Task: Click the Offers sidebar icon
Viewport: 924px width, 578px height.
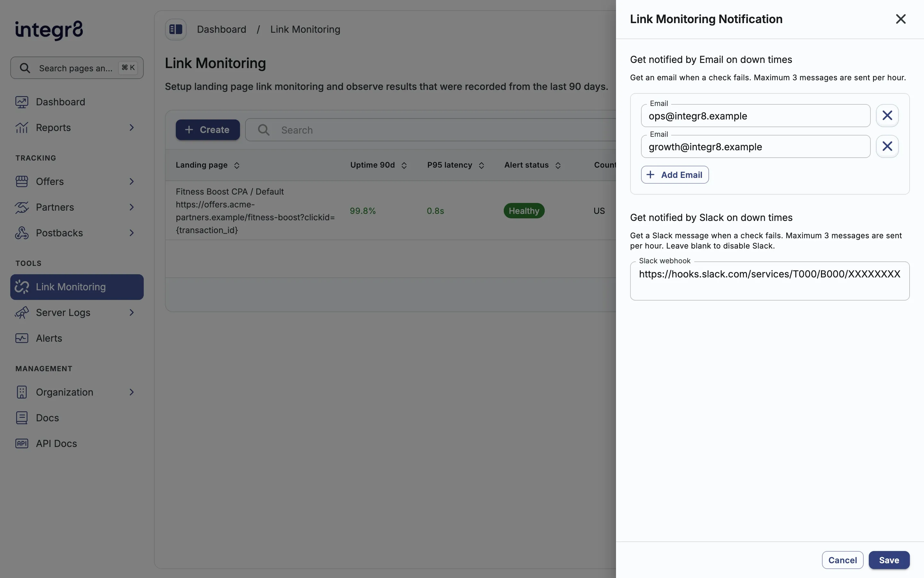Action: [x=22, y=181]
